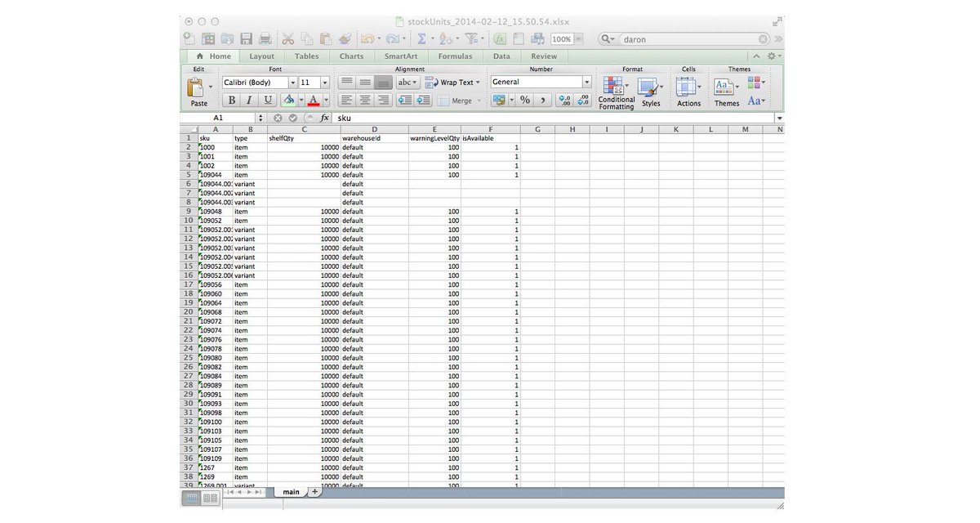Screen dimensions: 980x523
Task: Click the fill color paint bucket swatch
Action: click(288, 100)
